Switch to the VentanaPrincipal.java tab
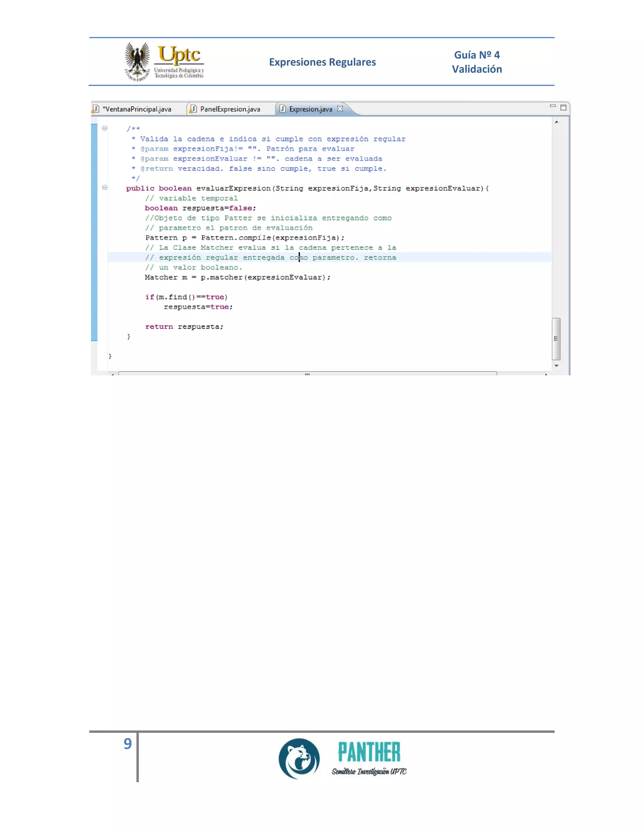644x833 pixels. point(136,109)
